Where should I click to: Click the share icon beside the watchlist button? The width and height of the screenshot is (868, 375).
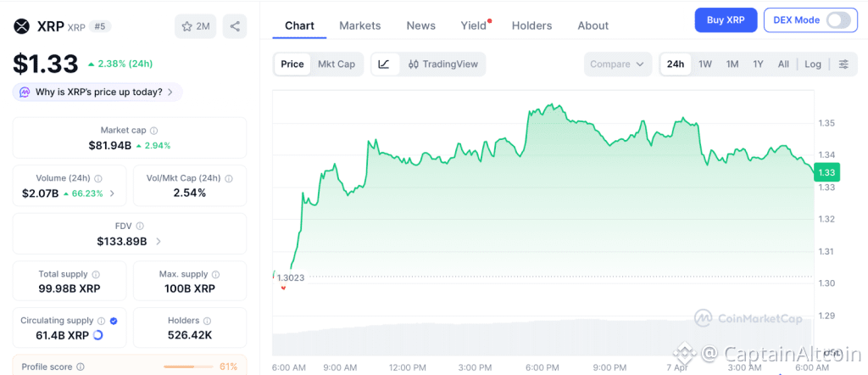[x=235, y=26]
